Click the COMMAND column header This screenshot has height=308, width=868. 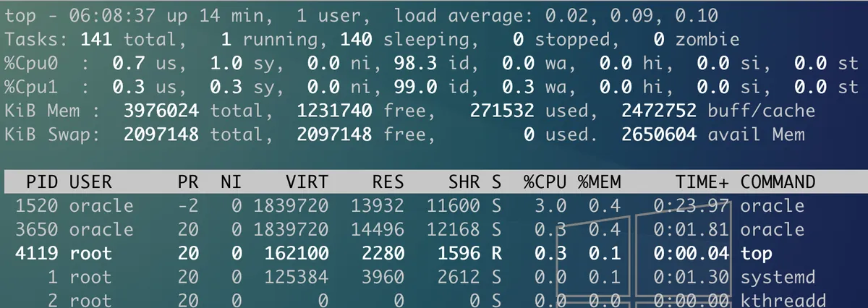pyautogui.click(x=777, y=181)
